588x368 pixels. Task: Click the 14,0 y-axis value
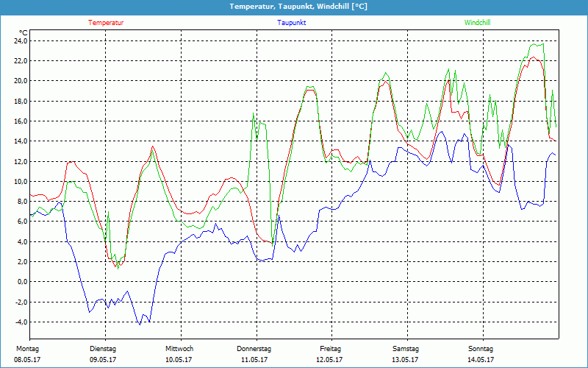point(21,141)
